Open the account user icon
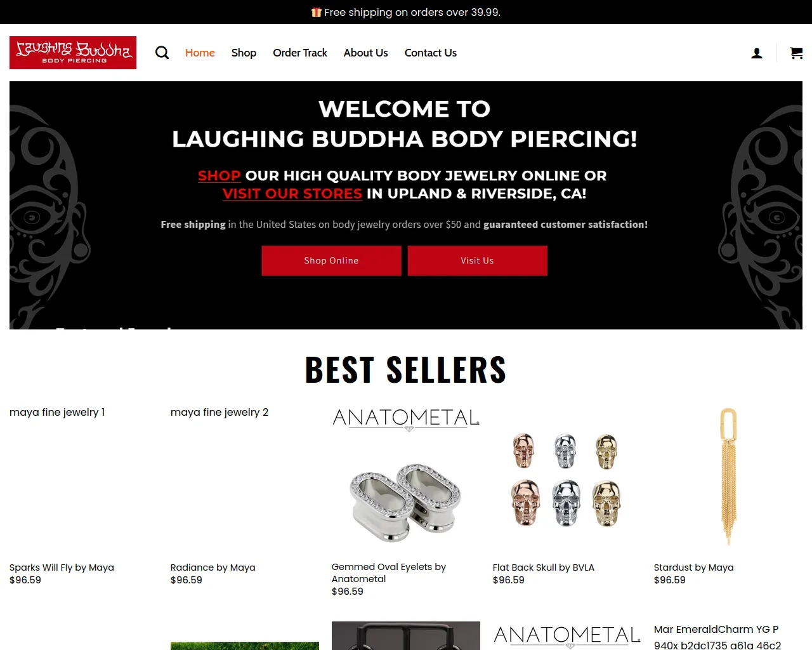Screen dimensions: 812x650 757,53
